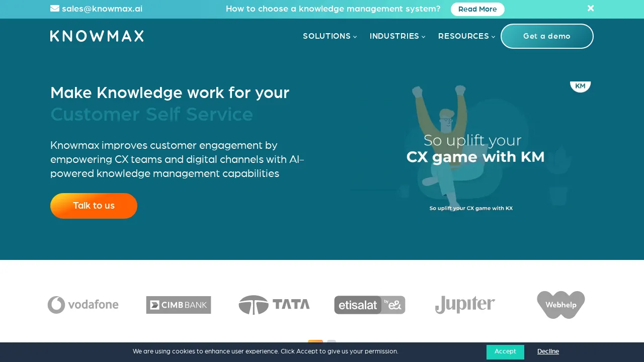Click the cookie notice message text
Screen dimensions: 644x362
[x=266, y=351]
